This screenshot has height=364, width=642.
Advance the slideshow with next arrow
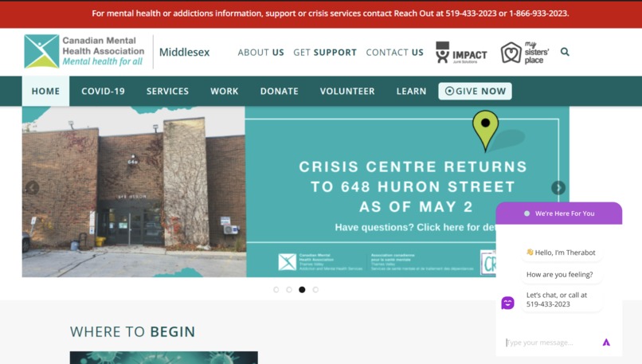(558, 187)
